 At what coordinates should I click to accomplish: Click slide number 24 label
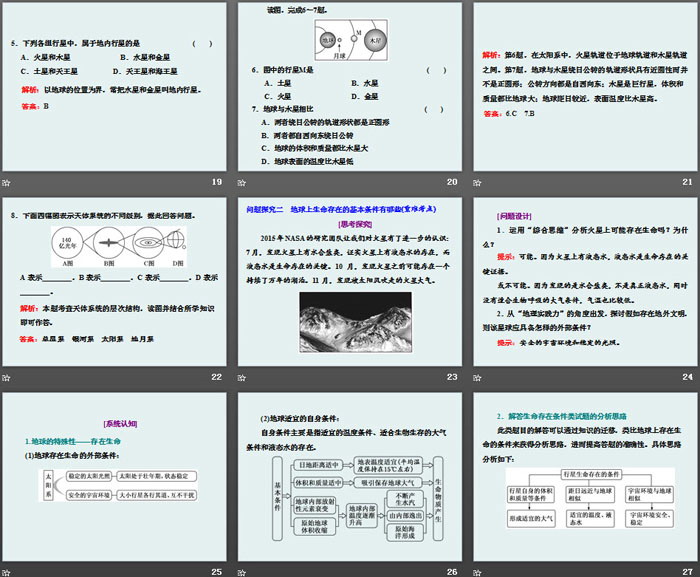point(688,377)
